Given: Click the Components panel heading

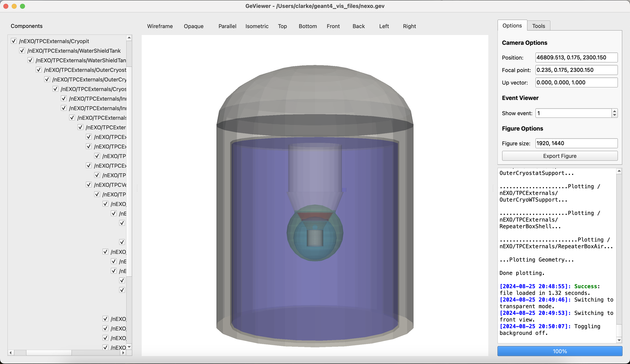Looking at the screenshot, I should pos(26,26).
